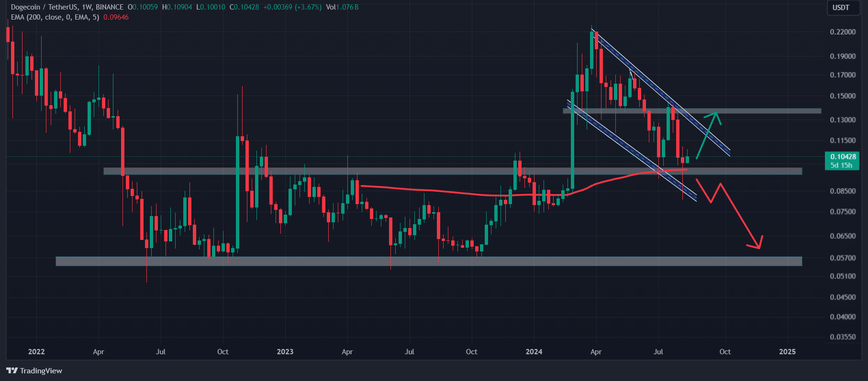
Task: Click the high value H0.10904
Action: click(x=177, y=7)
